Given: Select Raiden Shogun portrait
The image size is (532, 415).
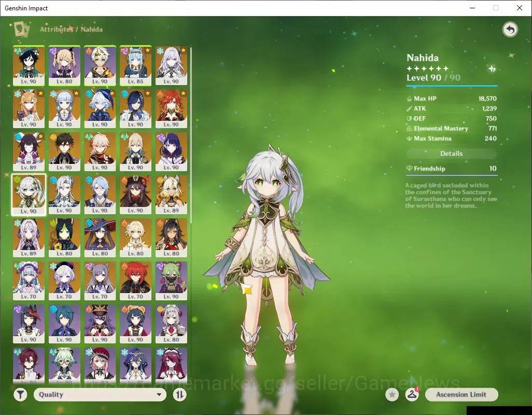Looking at the screenshot, I should 171,151.
